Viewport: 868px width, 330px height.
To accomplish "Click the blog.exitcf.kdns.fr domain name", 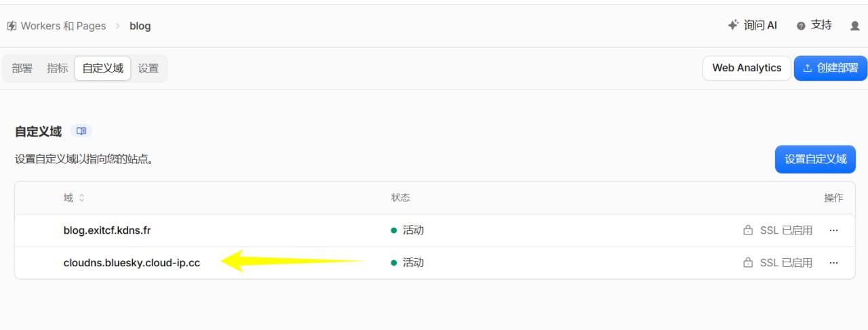I will (x=107, y=230).
